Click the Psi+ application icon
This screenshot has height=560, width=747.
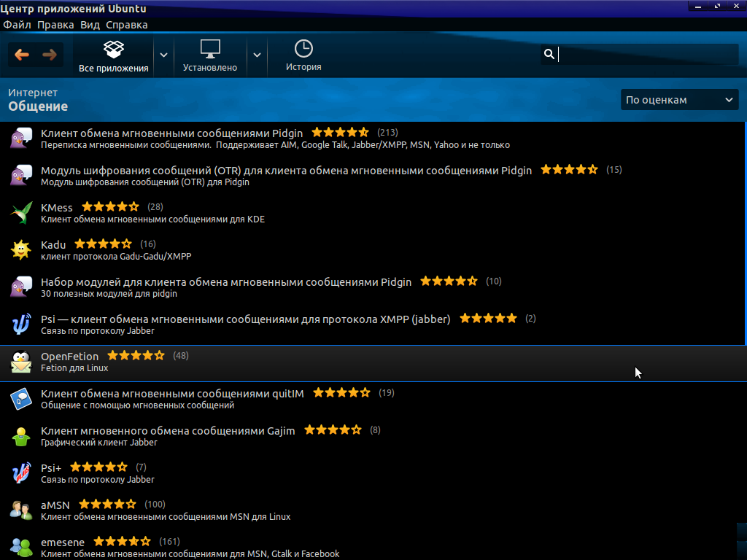(x=21, y=473)
